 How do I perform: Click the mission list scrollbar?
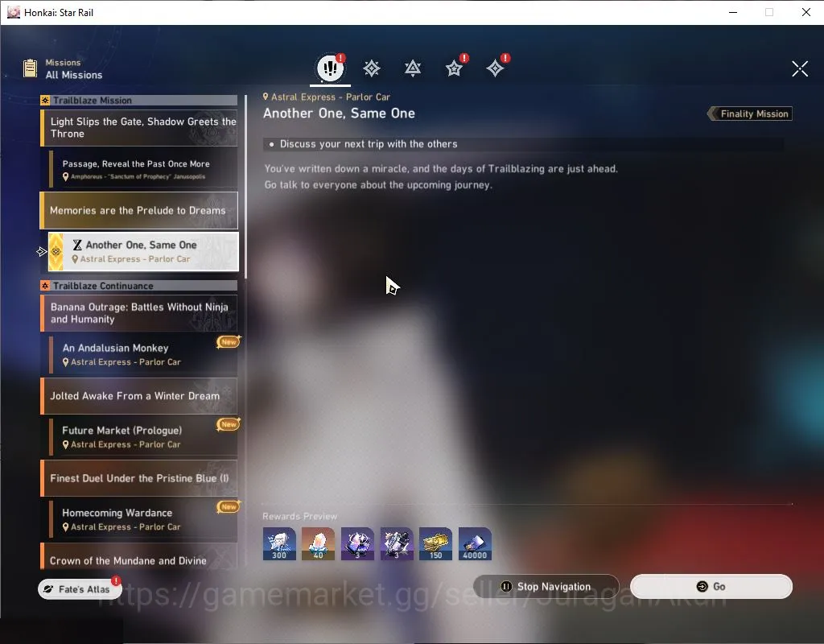(x=245, y=187)
